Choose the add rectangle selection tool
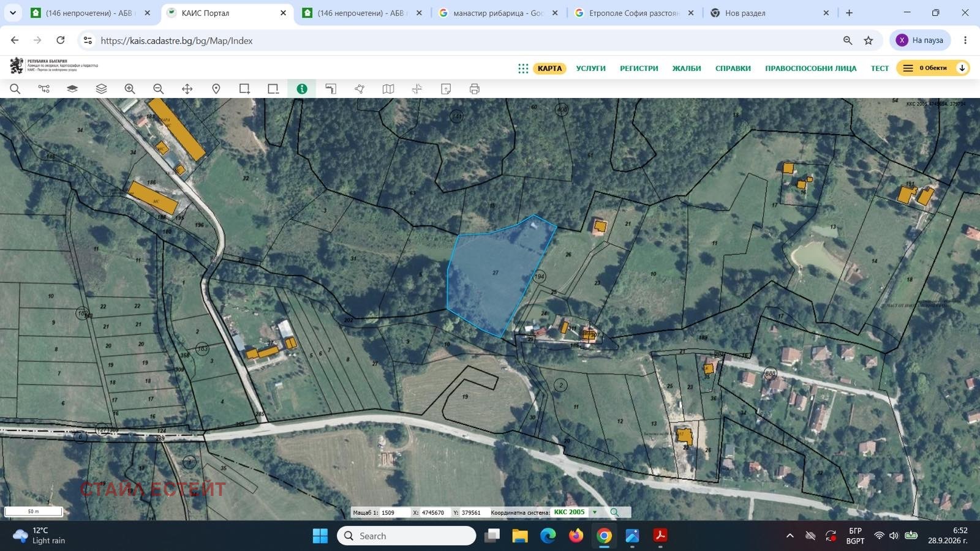 (x=244, y=89)
